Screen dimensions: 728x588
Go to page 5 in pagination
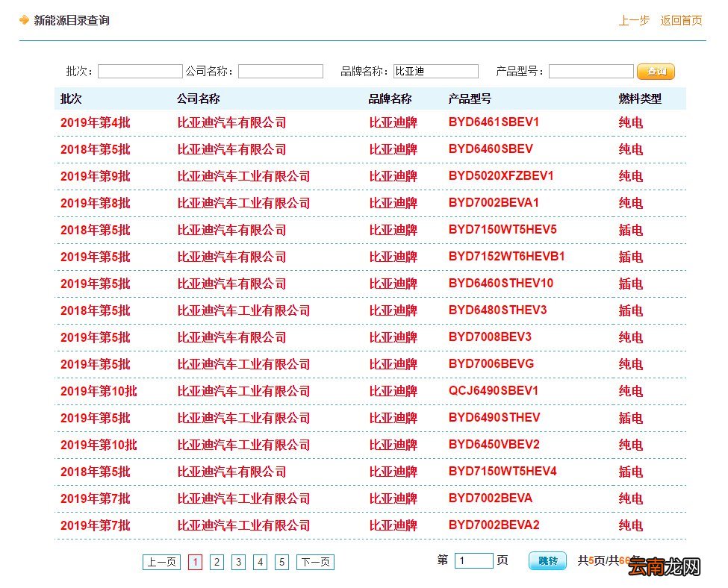[x=281, y=562]
